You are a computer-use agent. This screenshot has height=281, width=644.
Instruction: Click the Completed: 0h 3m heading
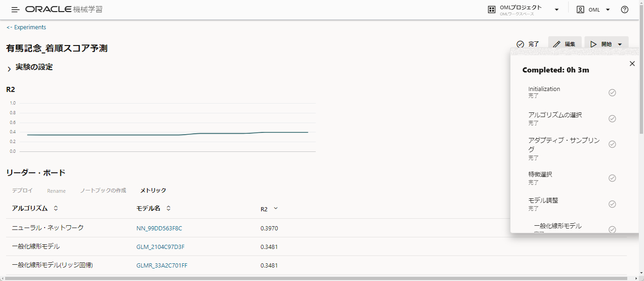pos(556,70)
